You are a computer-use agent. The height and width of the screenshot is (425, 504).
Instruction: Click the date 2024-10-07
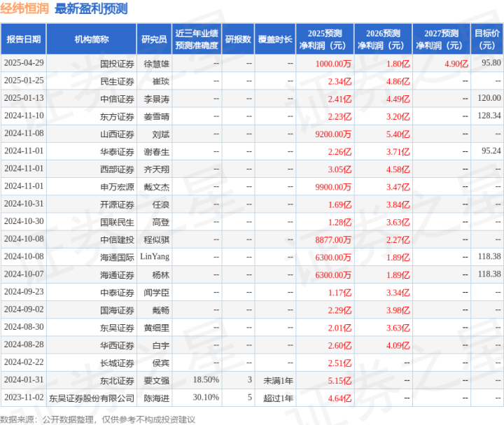point(24,274)
